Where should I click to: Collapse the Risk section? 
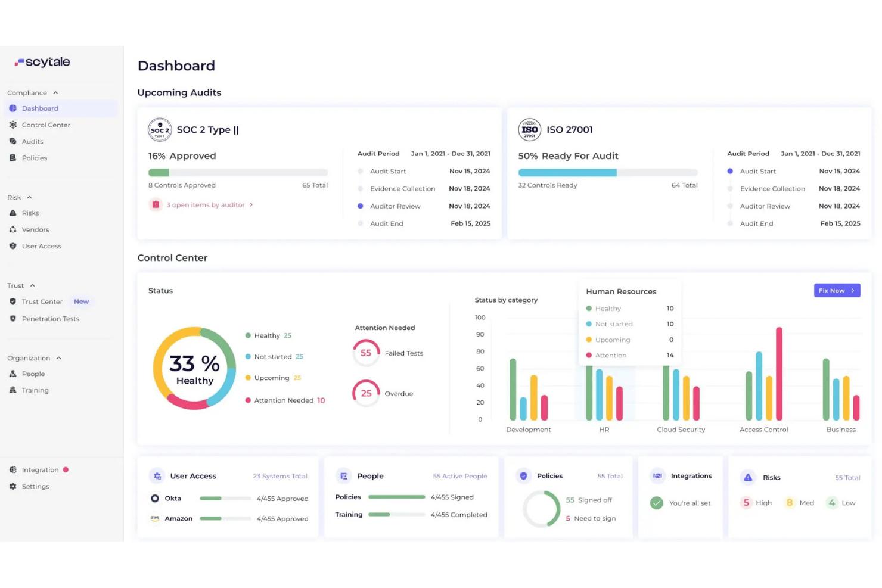[29, 198]
